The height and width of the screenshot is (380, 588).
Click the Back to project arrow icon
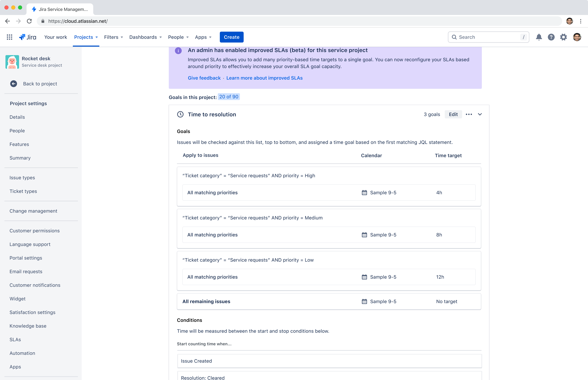click(14, 84)
